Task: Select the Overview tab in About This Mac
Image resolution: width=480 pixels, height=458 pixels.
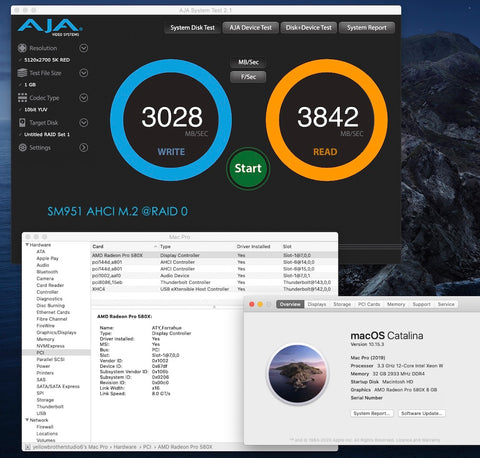Action: coord(290,304)
